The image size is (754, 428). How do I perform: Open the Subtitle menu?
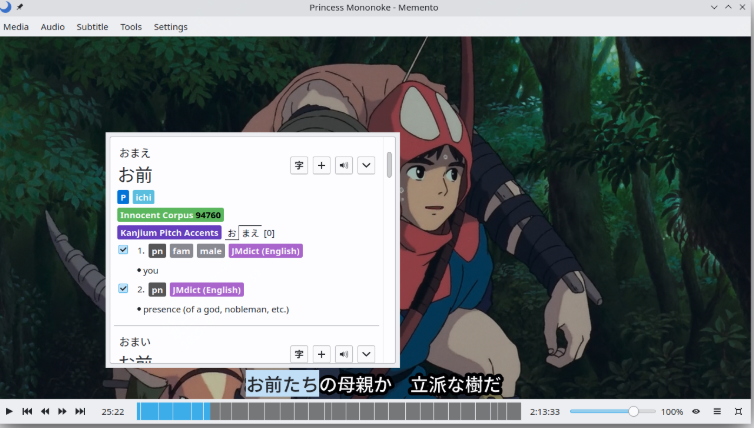tap(92, 27)
